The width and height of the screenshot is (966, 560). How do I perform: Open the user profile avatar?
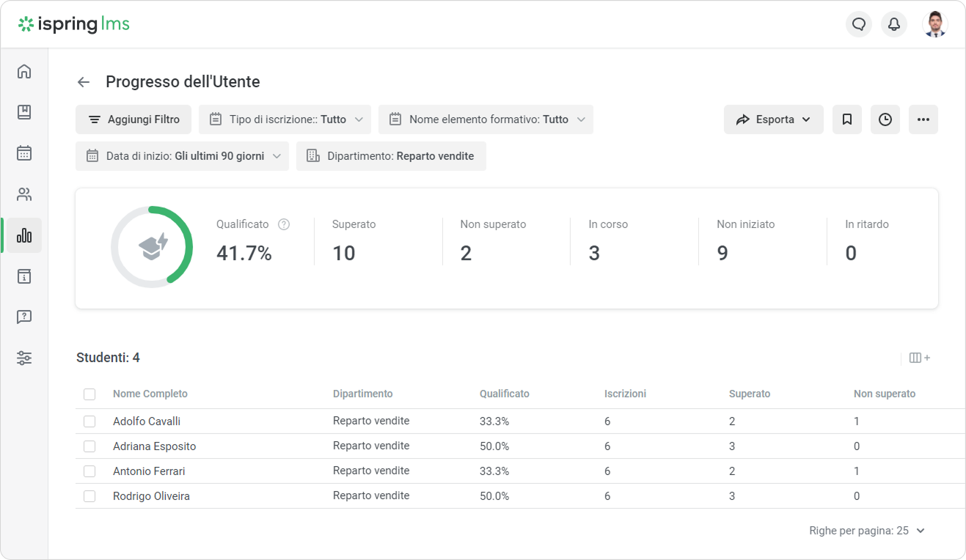pyautogui.click(x=934, y=24)
